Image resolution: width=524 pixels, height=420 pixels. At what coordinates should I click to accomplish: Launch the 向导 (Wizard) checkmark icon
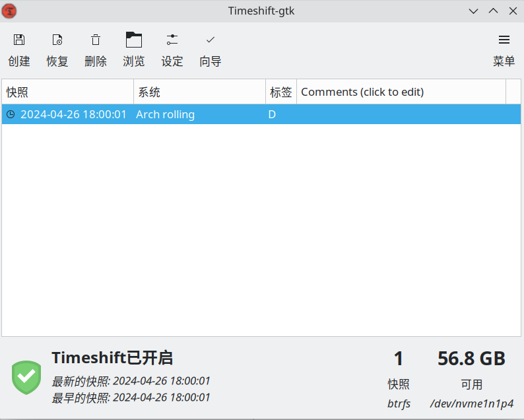pyautogui.click(x=211, y=41)
